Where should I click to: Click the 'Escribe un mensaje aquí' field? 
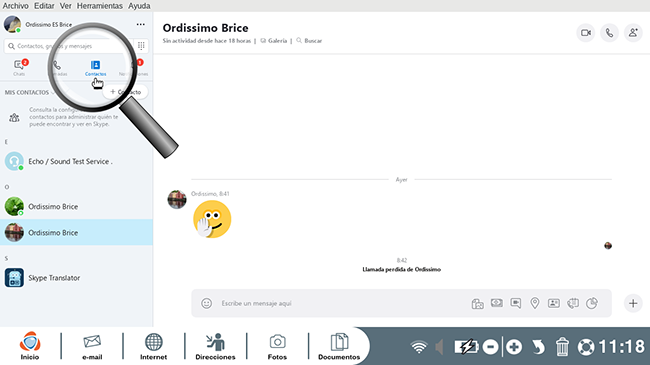[x=332, y=303]
